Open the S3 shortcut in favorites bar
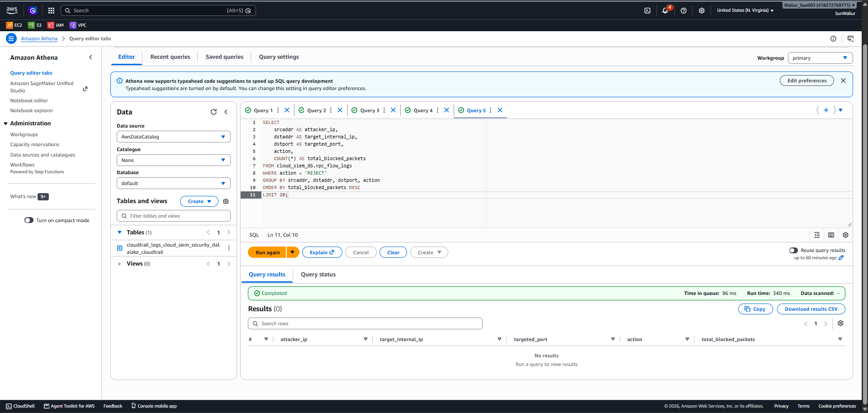 35,25
